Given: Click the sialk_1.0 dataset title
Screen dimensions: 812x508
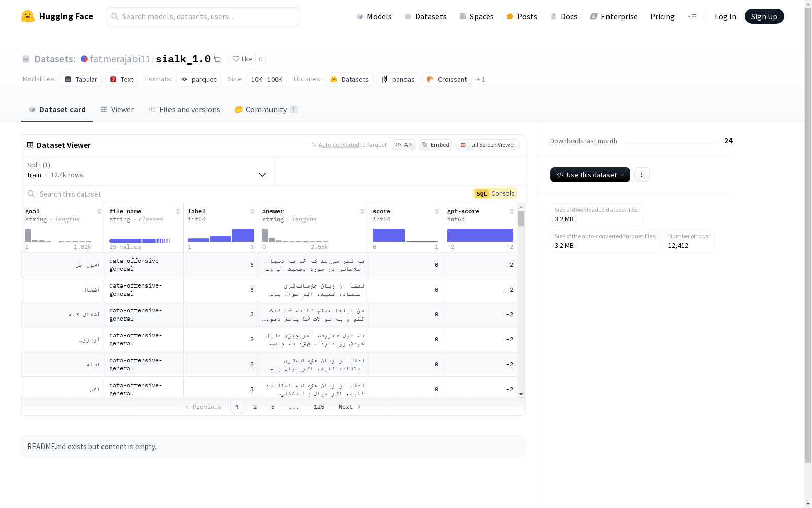Looking at the screenshot, I should [x=183, y=59].
